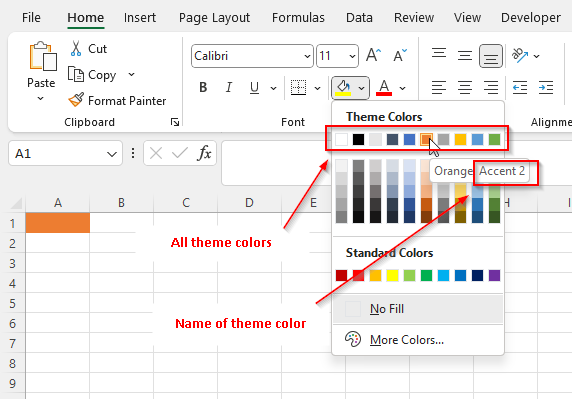This screenshot has width=572, height=399.
Task: Pick dark red standard color swatch
Action: (341, 275)
